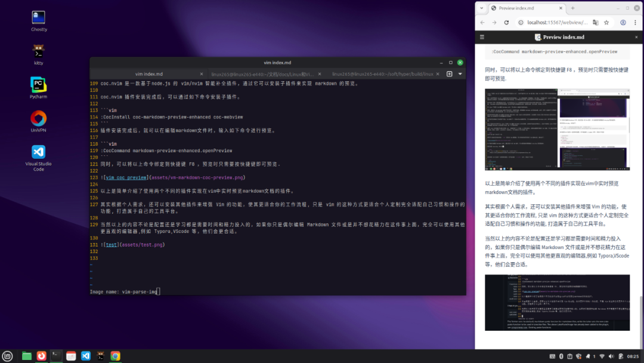
Task: Open a new Chrome tab
Action: coord(573,8)
